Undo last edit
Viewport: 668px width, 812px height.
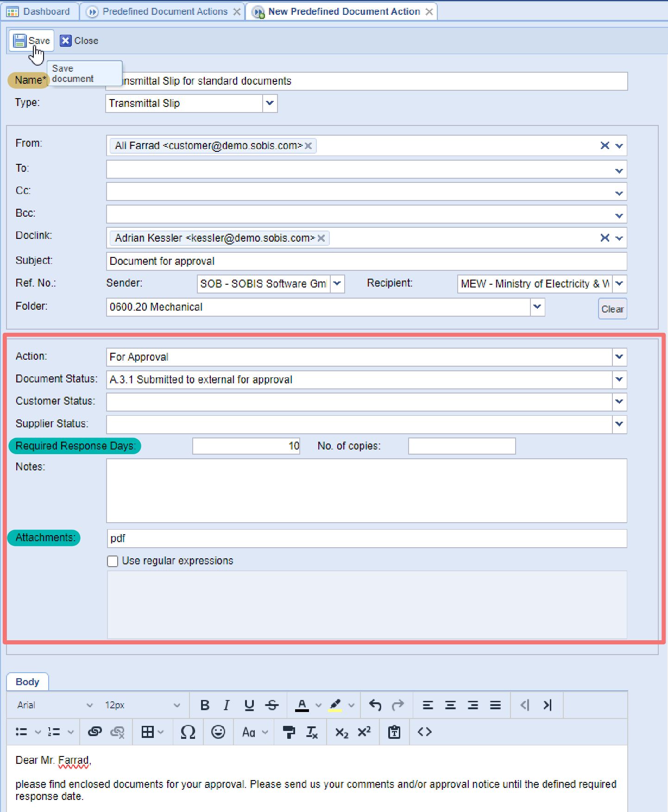click(375, 705)
